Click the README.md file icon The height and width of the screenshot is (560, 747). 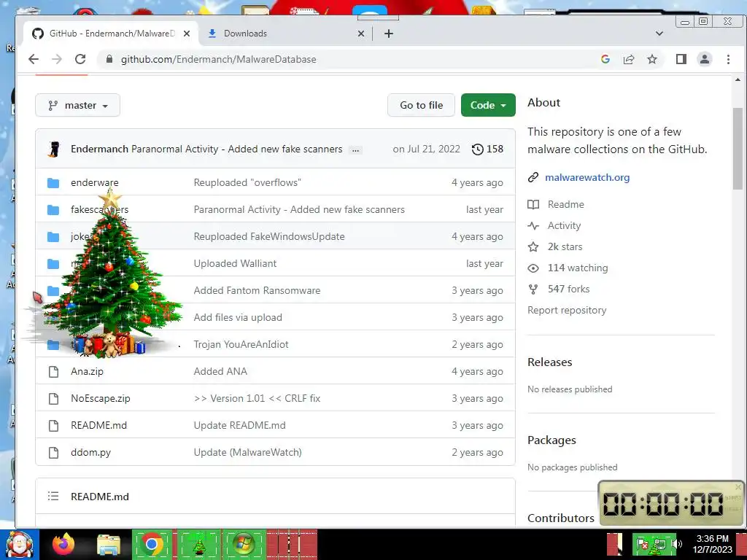point(54,425)
